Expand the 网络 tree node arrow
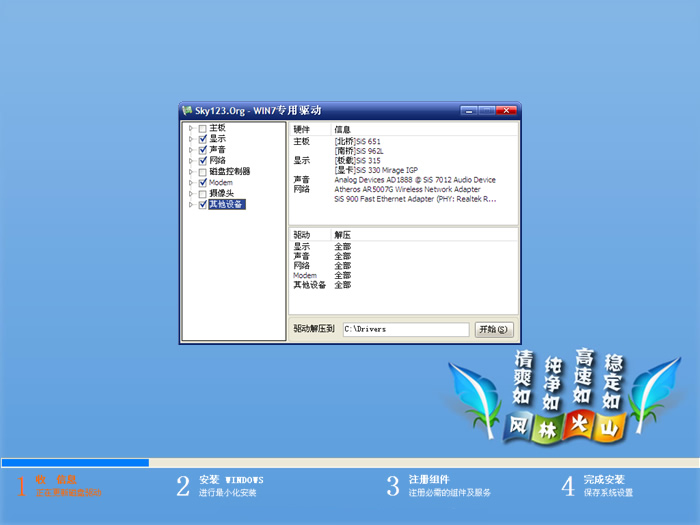Image resolution: width=700 pixels, height=525 pixels. 191,161
